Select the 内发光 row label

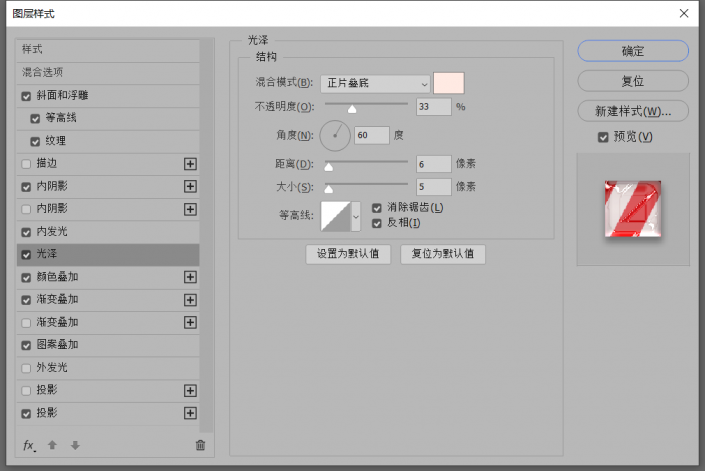coord(52,231)
